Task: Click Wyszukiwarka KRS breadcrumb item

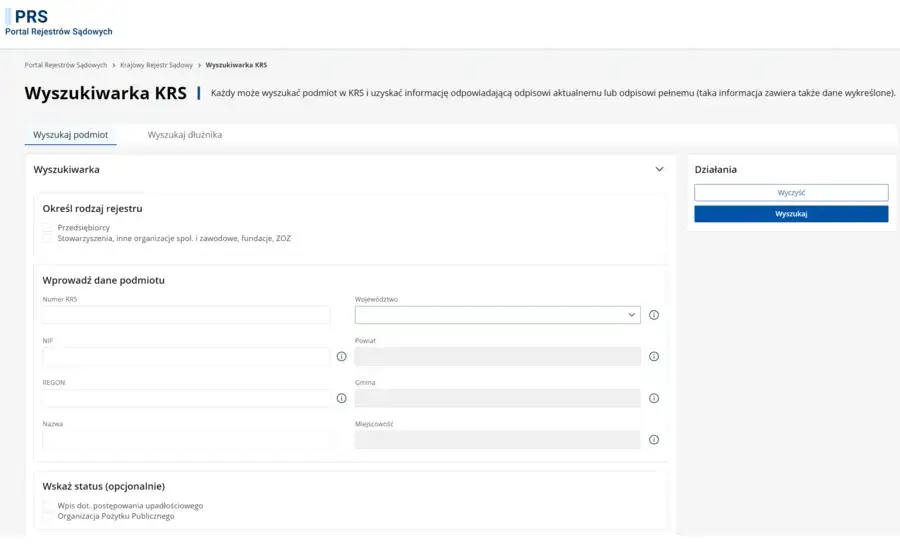Action: [236, 65]
